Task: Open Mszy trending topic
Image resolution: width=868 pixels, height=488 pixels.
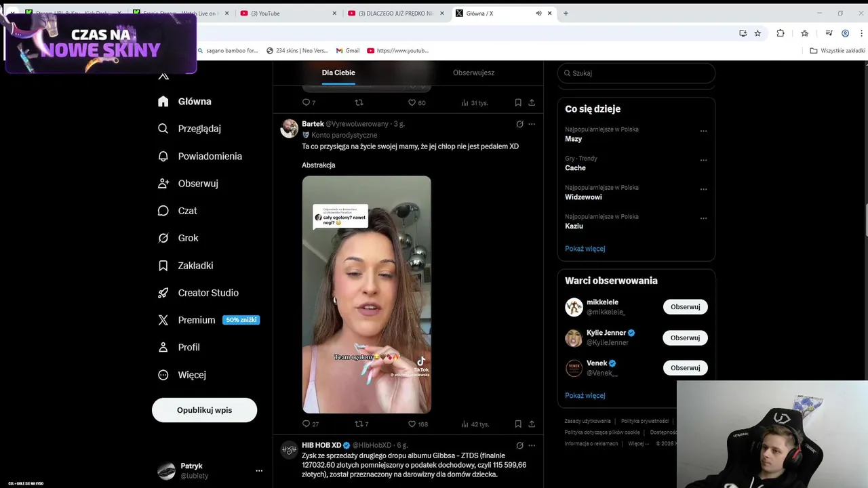Action: point(574,138)
